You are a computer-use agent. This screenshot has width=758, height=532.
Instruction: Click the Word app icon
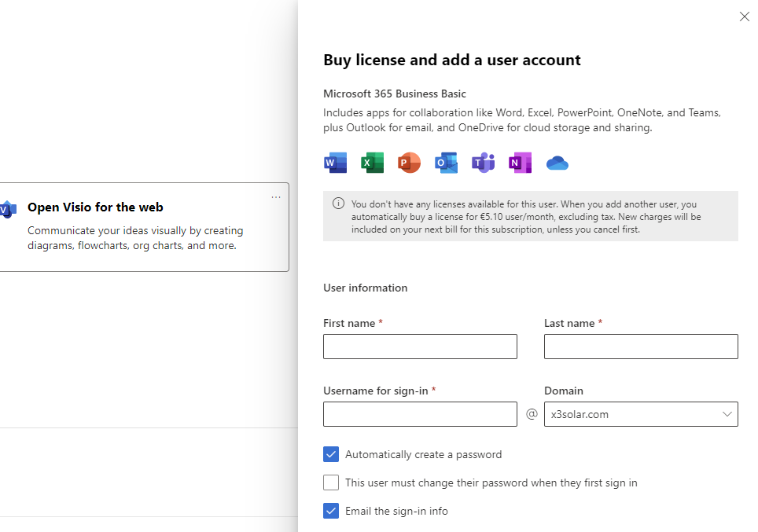click(336, 163)
